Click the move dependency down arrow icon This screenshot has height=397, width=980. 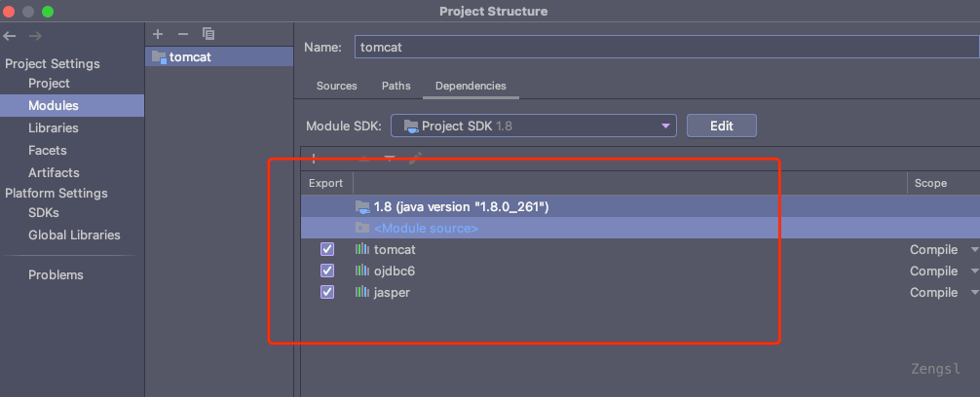tap(390, 159)
